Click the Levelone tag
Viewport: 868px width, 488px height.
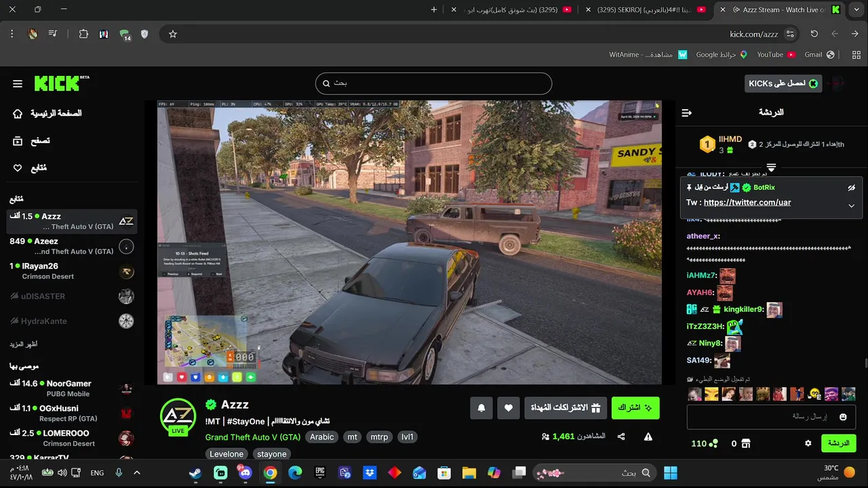coord(226,454)
